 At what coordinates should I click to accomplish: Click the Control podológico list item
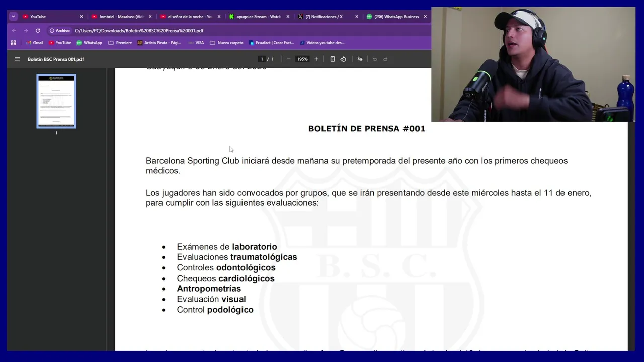(x=215, y=310)
